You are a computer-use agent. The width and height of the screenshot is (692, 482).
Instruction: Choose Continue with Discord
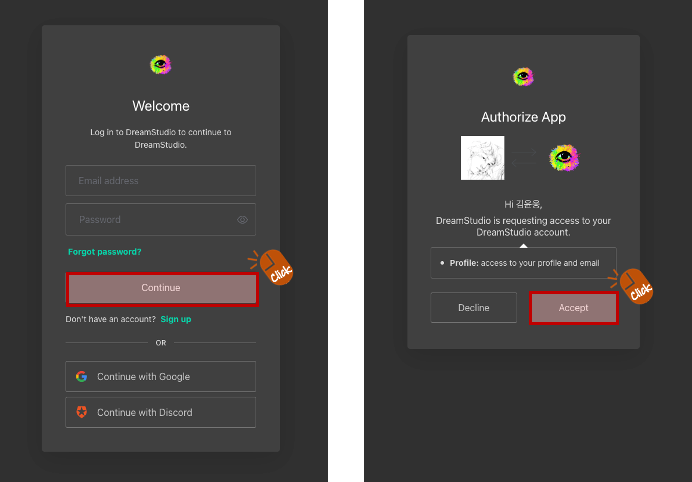pyautogui.click(x=161, y=412)
